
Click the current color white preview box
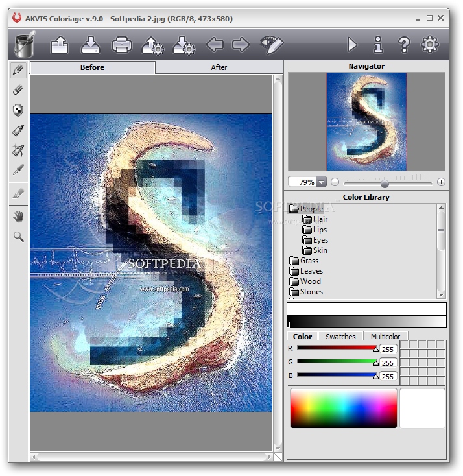click(423, 409)
